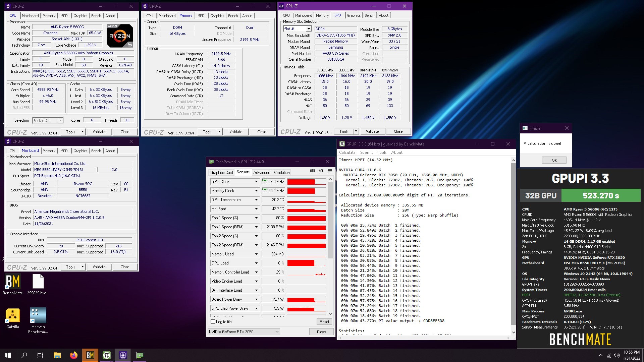Show hidden system tray icons
This screenshot has width=644, height=362.
pyautogui.click(x=600, y=356)
